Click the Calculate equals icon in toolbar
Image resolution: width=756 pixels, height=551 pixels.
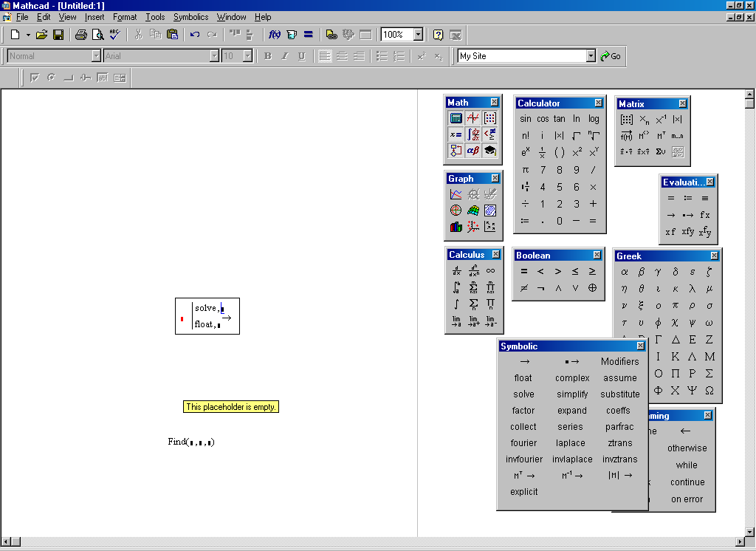point(309,35)
